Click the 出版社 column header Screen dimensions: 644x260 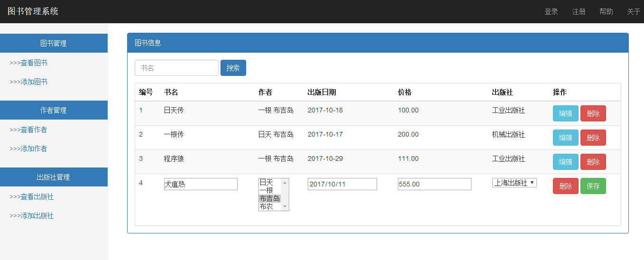pyautogui.click(x=503, y=92)
